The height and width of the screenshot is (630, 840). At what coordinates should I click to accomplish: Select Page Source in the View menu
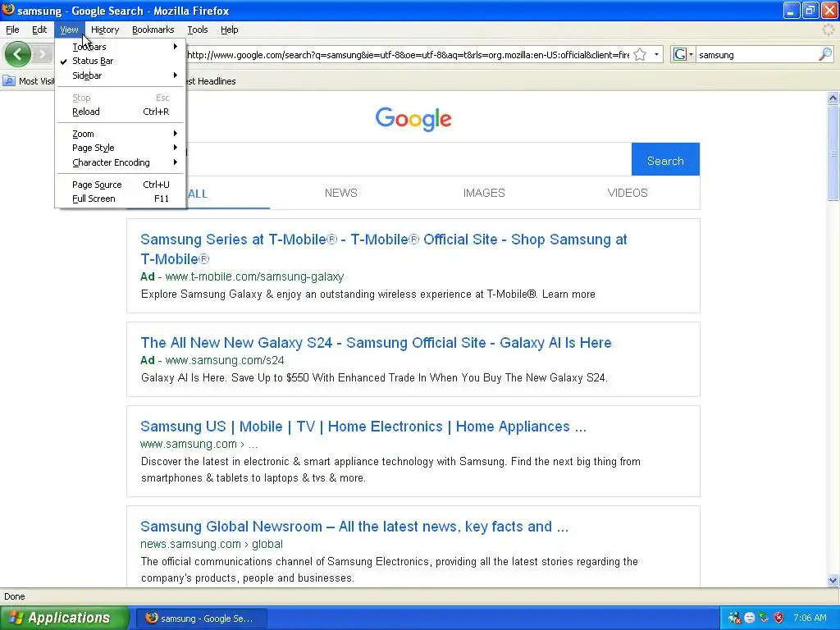click(x=120, y=185)
